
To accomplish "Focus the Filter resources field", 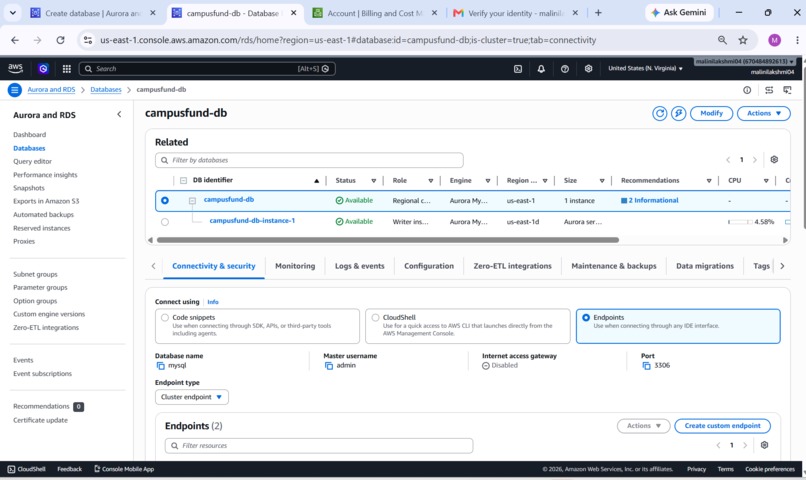I will (x=319, y=446).
